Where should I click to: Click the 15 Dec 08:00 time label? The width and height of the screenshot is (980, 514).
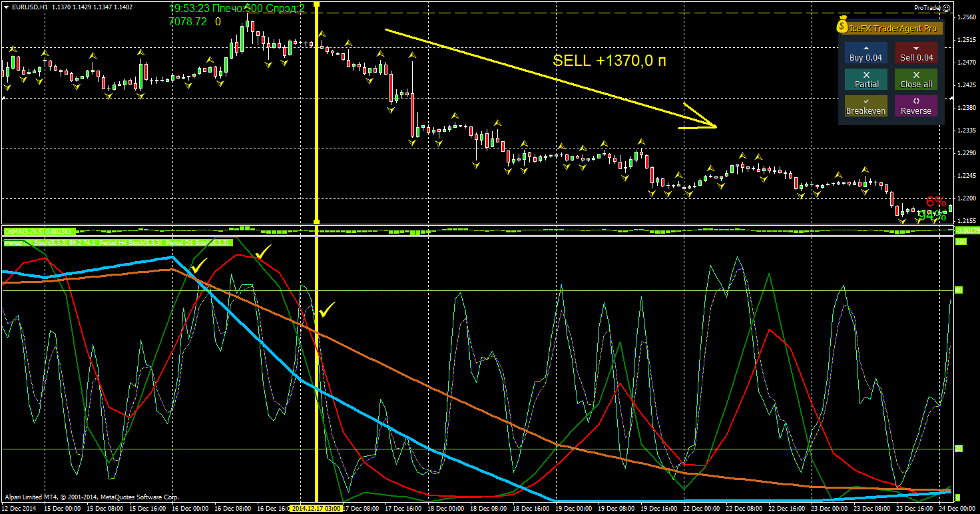point(105,508)
